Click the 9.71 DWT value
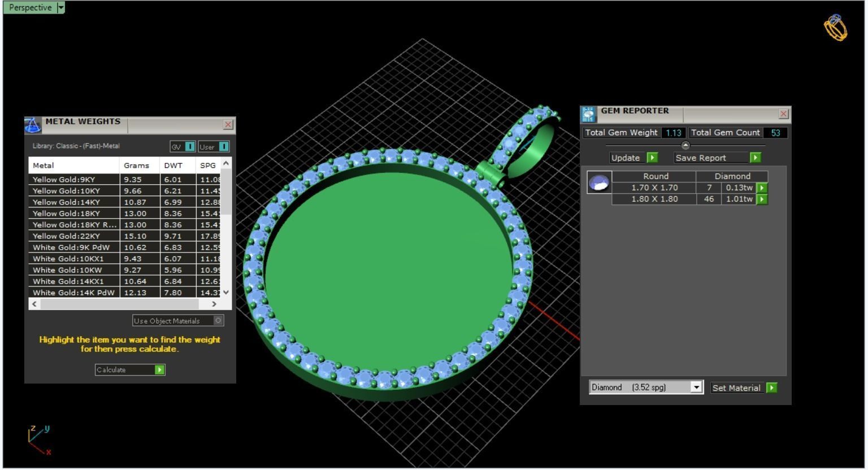This screenshot has height=470, width=868. tap(173, 236)
